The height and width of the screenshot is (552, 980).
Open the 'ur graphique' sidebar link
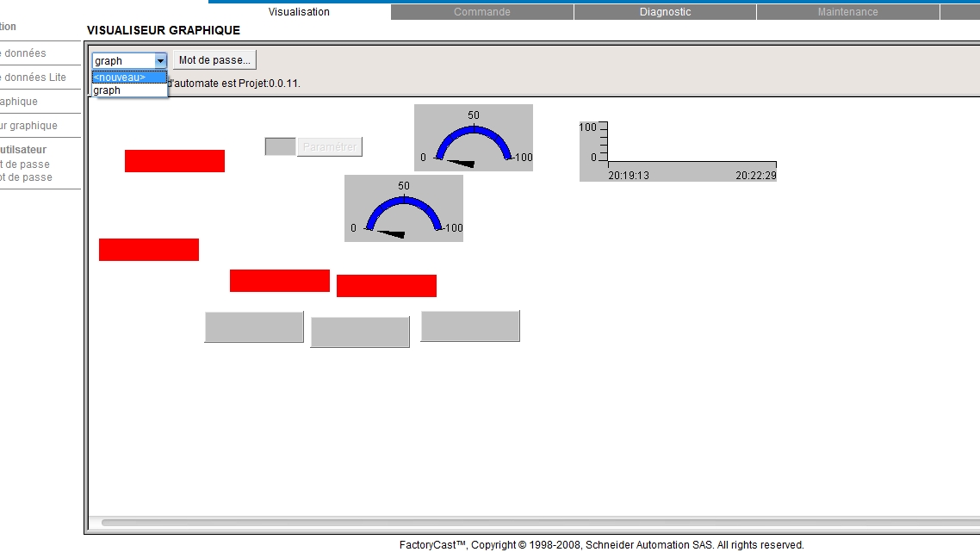(x=28, y=126)
